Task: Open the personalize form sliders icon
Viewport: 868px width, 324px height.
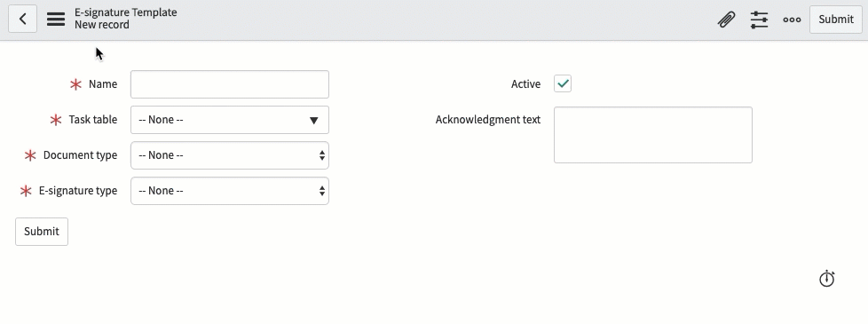Action: 759,20
